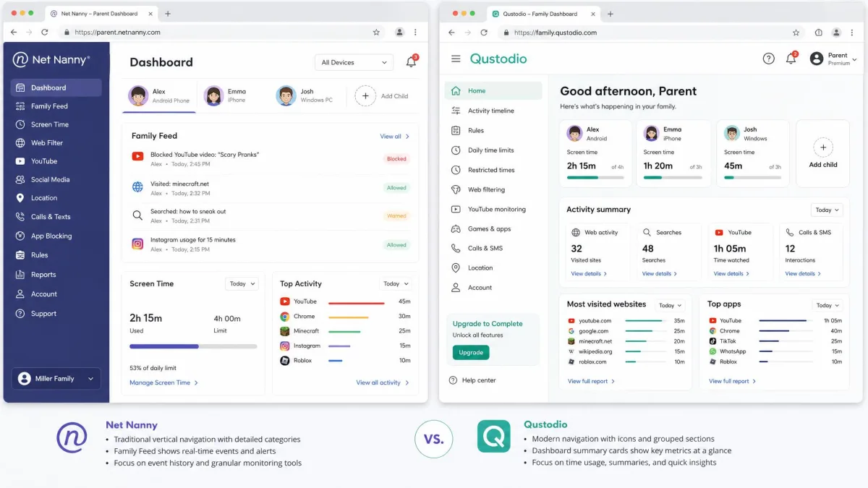
Task: Open Top Activity Today dropdown
Action: click(x=396, y=284)
